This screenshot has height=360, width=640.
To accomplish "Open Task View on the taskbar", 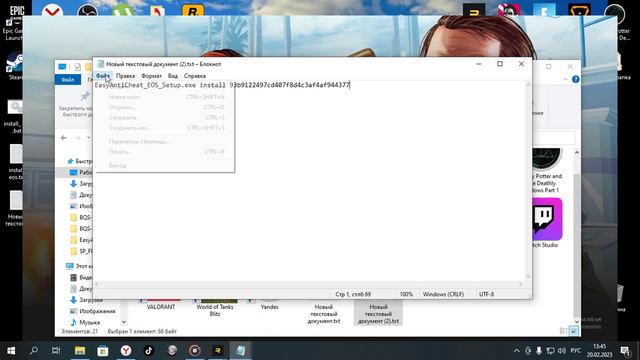I will click(x=56, y=350).
